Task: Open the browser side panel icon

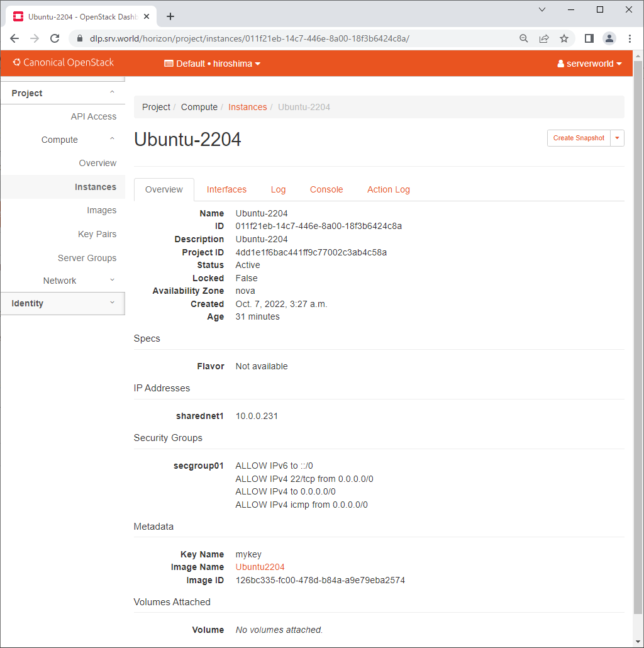Action: pyautogui.click(x=589, y=38)
